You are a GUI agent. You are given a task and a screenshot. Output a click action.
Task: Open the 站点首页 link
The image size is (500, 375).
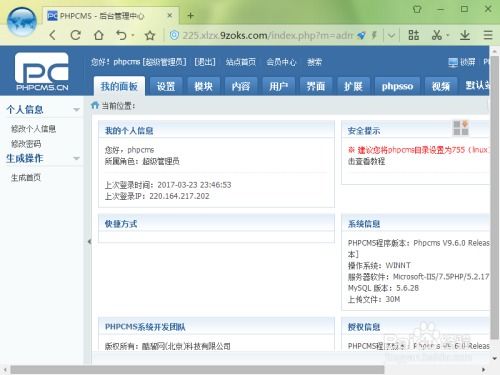pyautogui.click(x=241, y=62)
